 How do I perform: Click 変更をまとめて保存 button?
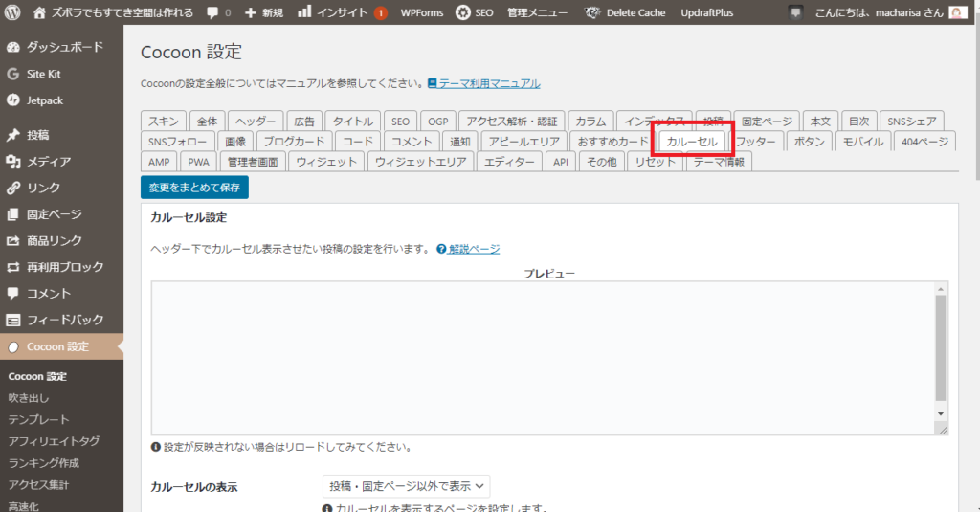coord(194,187)
